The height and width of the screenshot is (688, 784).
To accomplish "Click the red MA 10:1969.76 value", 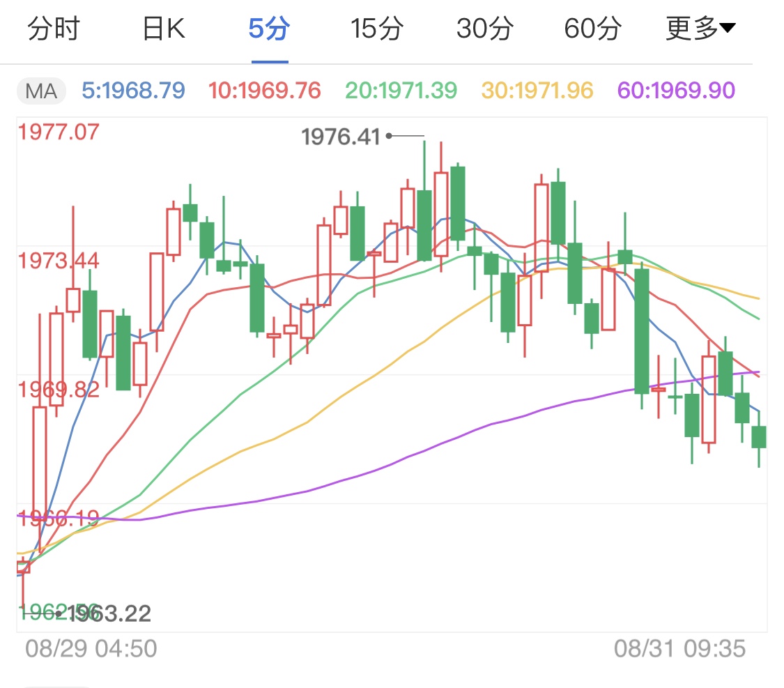I will 265,91.
